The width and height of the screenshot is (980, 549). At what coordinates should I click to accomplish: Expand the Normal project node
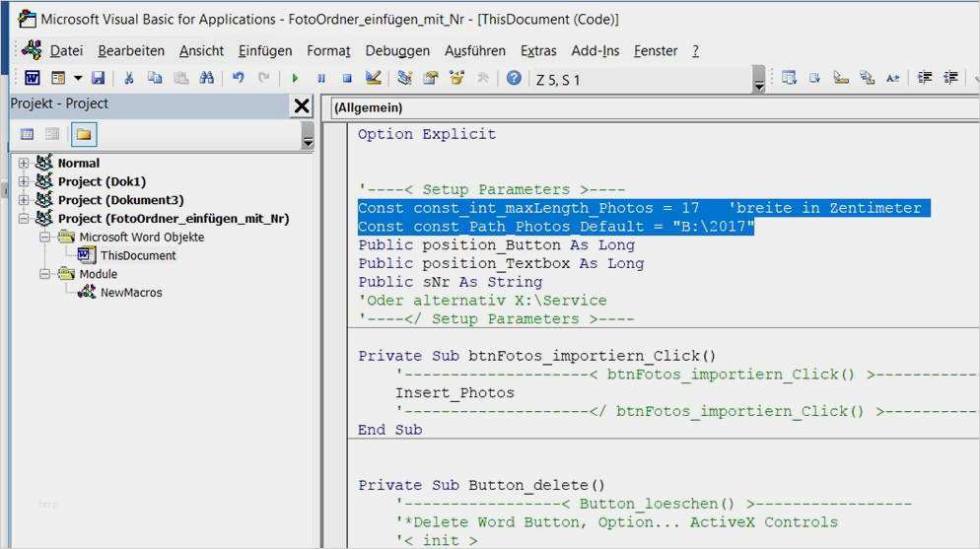click(24, 164)
